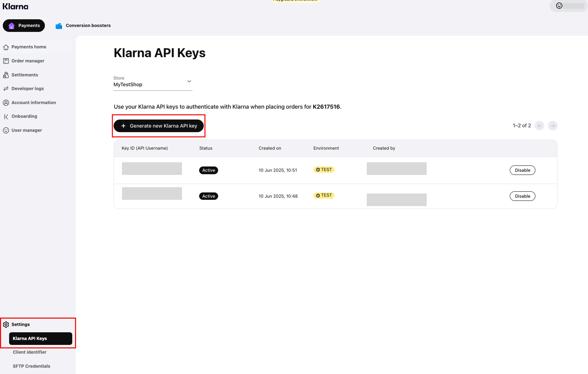Click the Developer logs arrows icon
Screen dimensions: 588x374
point(6,89)
